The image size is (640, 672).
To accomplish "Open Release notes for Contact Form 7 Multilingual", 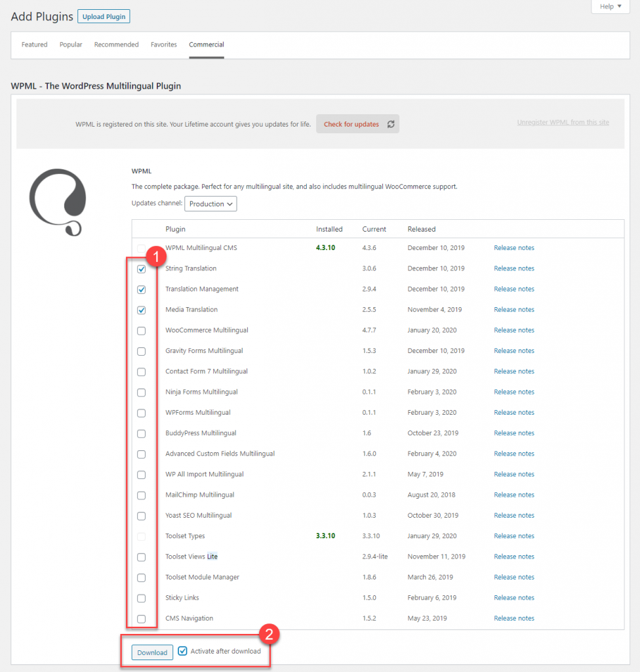I will coord(514,371).
